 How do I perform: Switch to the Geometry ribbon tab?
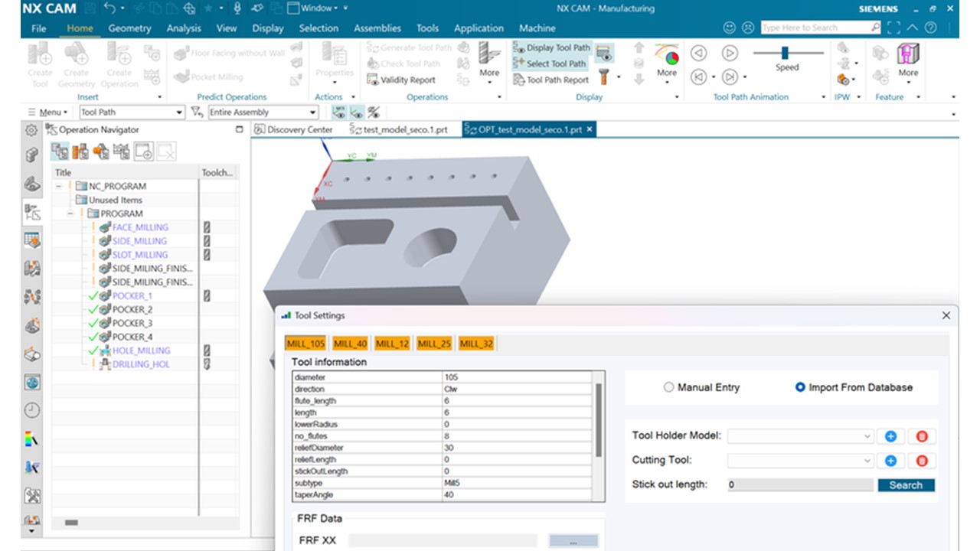tap(130, 28)
